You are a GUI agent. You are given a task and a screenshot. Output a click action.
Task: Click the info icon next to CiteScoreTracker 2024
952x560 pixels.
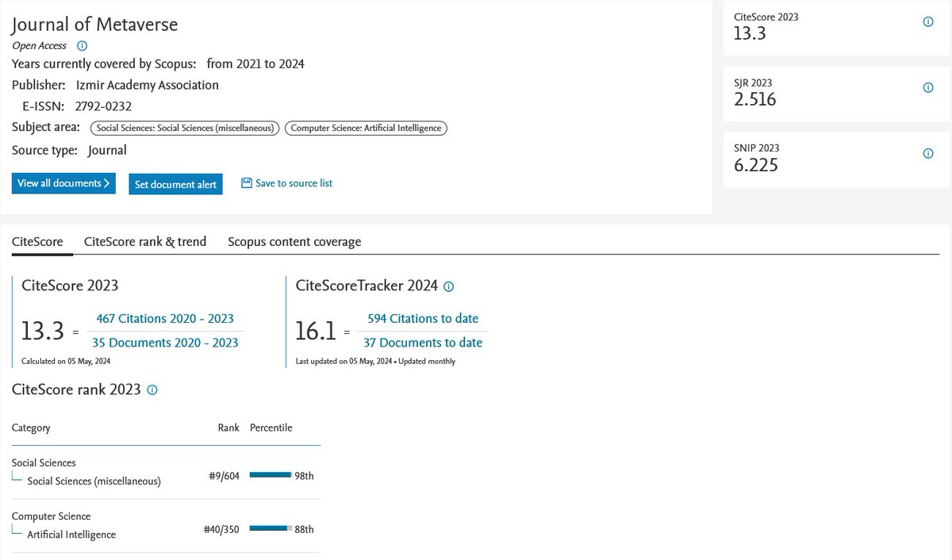click(x=449, y=286)
